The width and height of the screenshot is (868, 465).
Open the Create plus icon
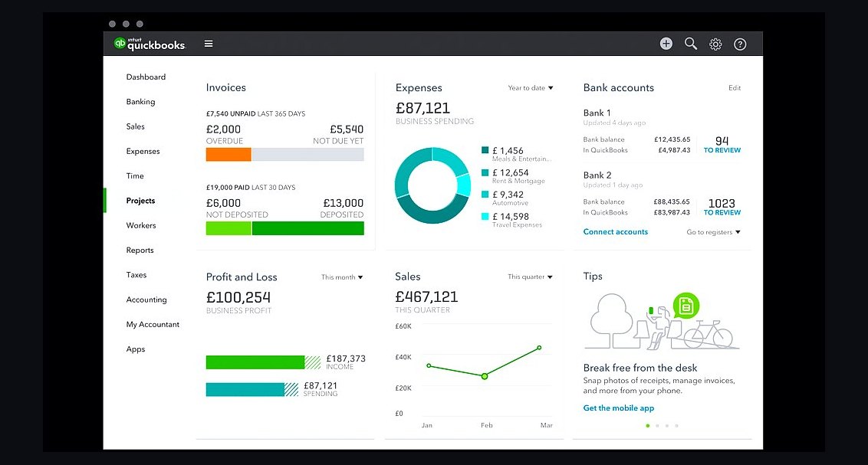point(666,44)
